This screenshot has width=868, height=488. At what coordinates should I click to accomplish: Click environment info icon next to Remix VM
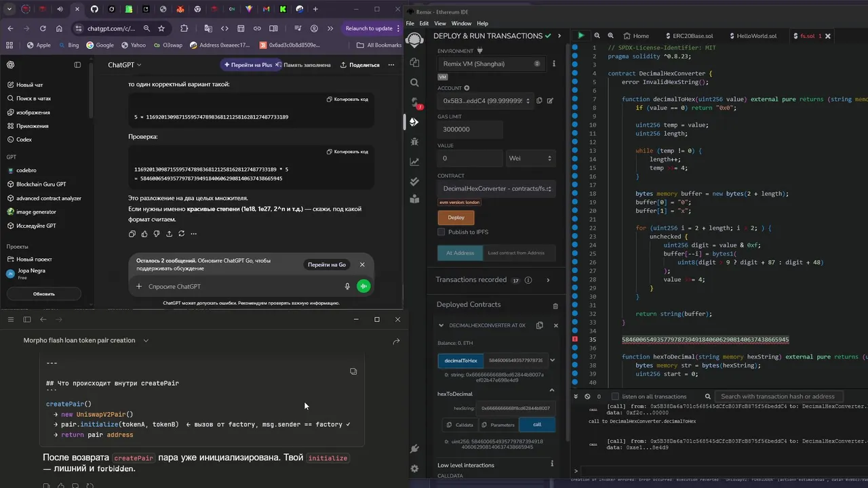click(x=554, y=64)
